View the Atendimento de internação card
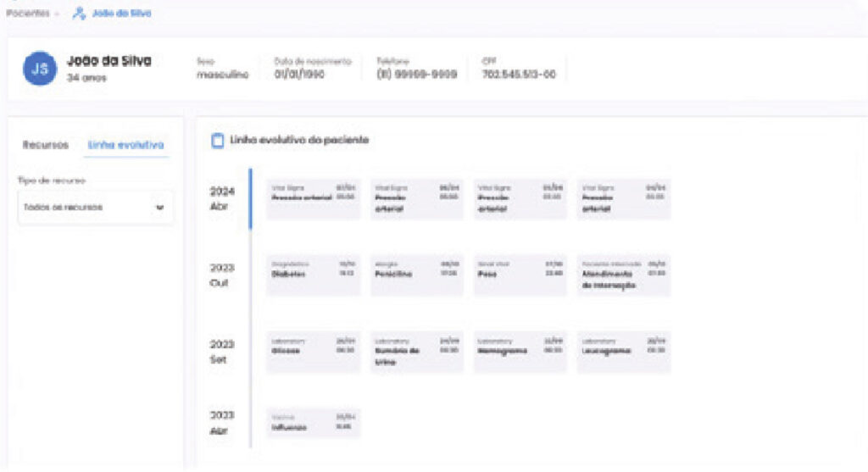Viewport: 868px width, 472px height. pyautogui.click(x=623, y=275)
